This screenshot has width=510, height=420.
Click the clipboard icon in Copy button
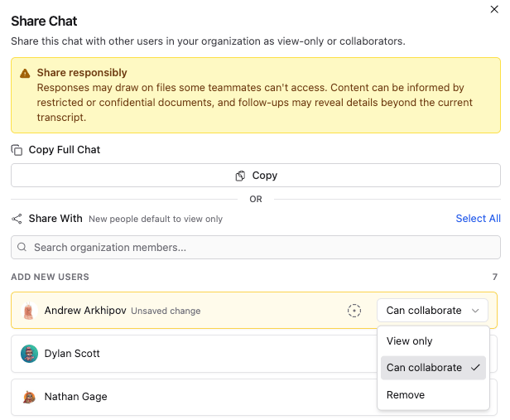coord(240,176)
